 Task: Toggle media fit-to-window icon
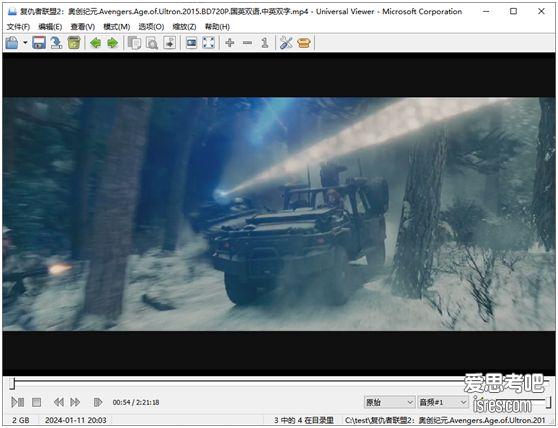tap(191, 43)
